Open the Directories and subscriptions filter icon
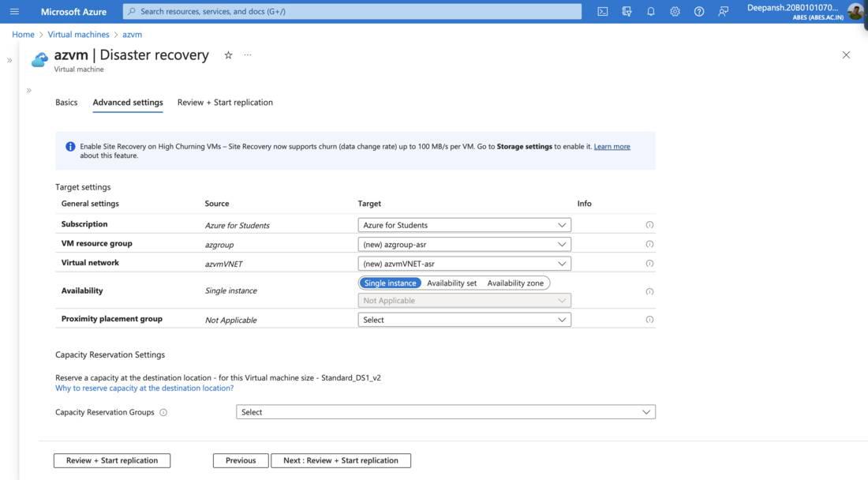868x480 pixels. pyautogui.click(x=627, y=12)
